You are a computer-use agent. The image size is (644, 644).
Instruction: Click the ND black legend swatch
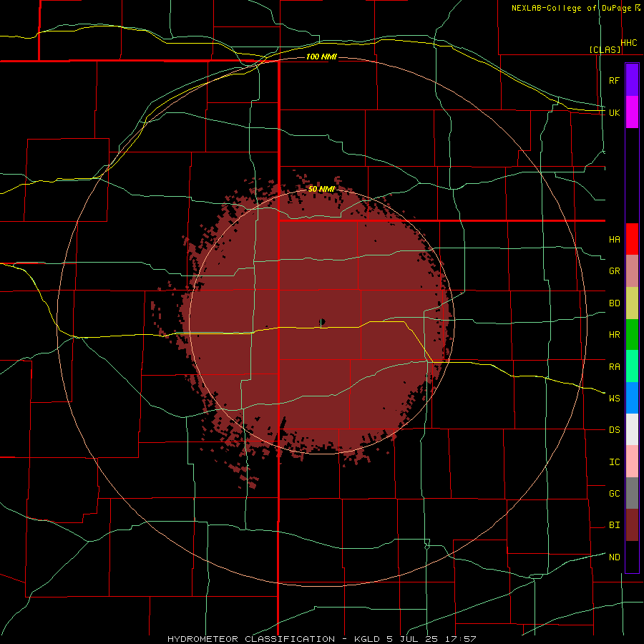coord(632,557)
